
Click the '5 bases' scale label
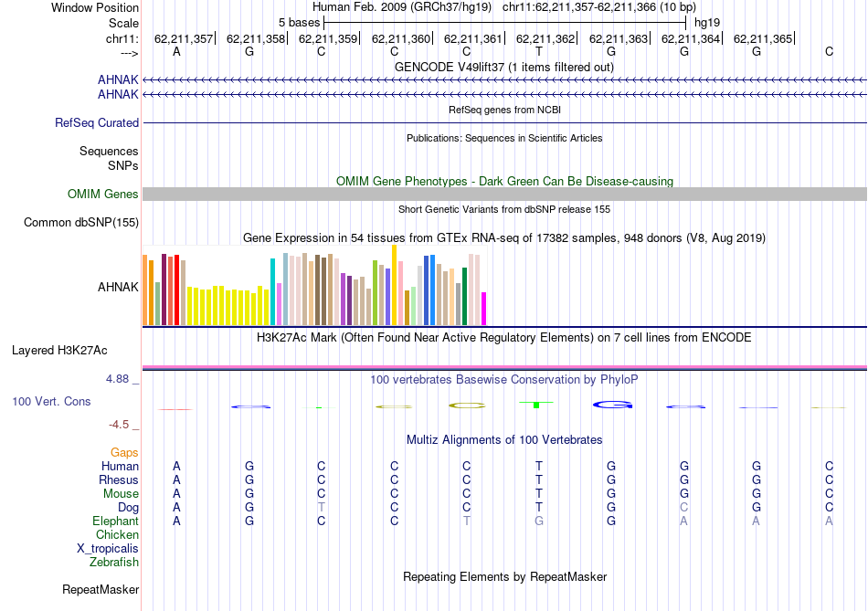coord(299,23)
